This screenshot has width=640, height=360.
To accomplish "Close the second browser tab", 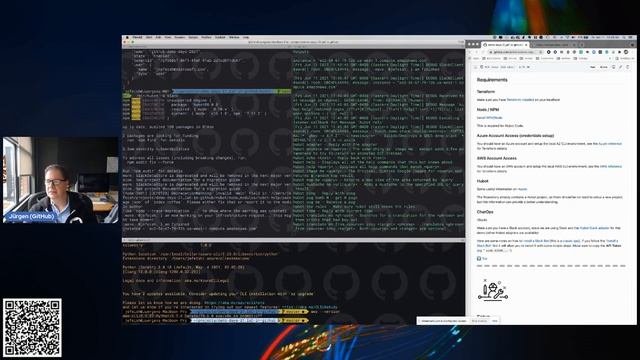I will point(574,45).
